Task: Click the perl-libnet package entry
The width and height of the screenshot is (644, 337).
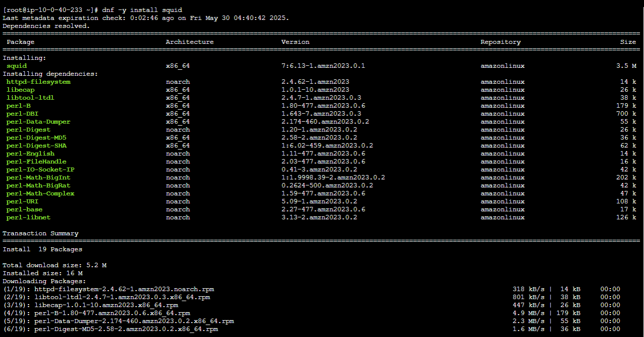Action: [x=28, y=217]
